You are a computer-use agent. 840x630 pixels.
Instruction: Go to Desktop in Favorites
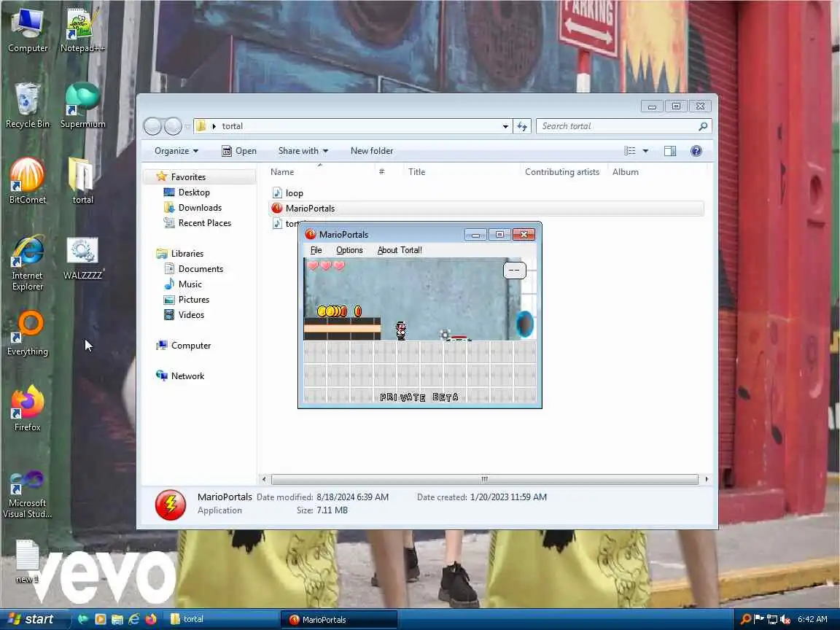point(193,192)
